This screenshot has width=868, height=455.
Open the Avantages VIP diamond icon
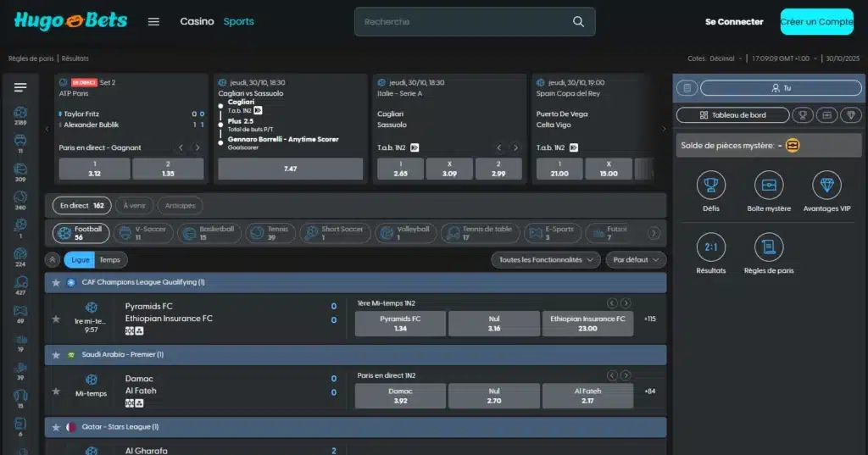[x=826, y=186]
